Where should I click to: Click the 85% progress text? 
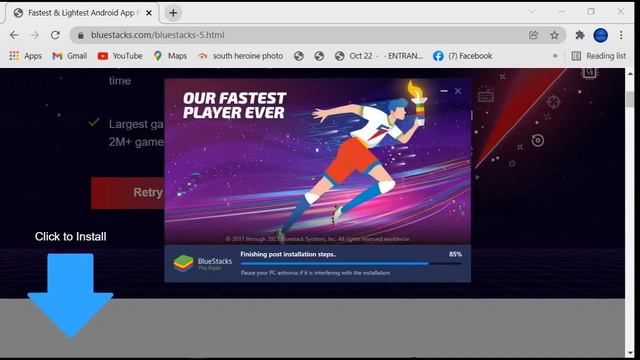456,254
